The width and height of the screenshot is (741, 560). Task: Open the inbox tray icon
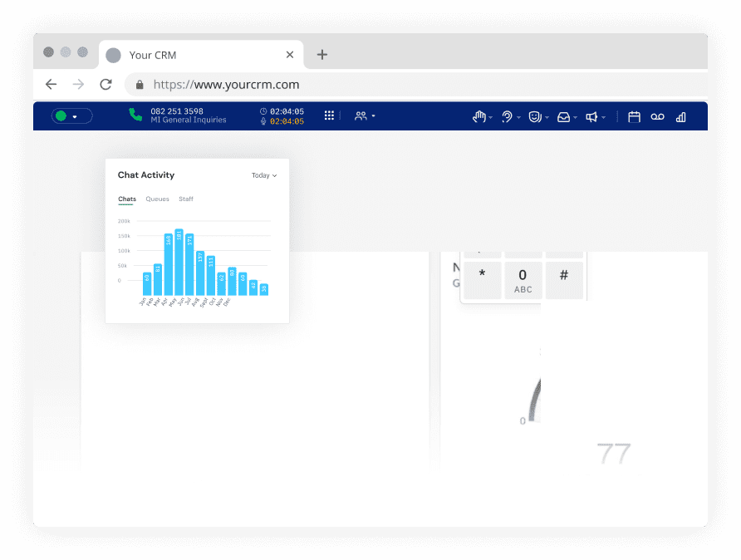click(x=563, y=116)
